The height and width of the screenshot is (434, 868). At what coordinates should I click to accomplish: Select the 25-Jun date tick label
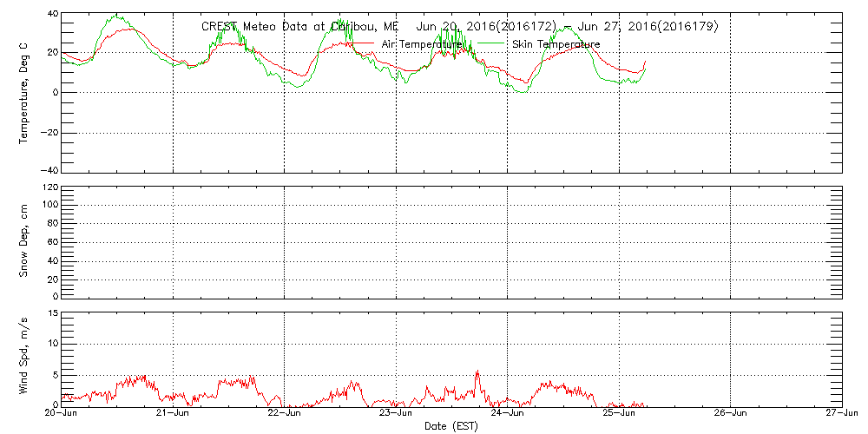[x=619, y=413]
